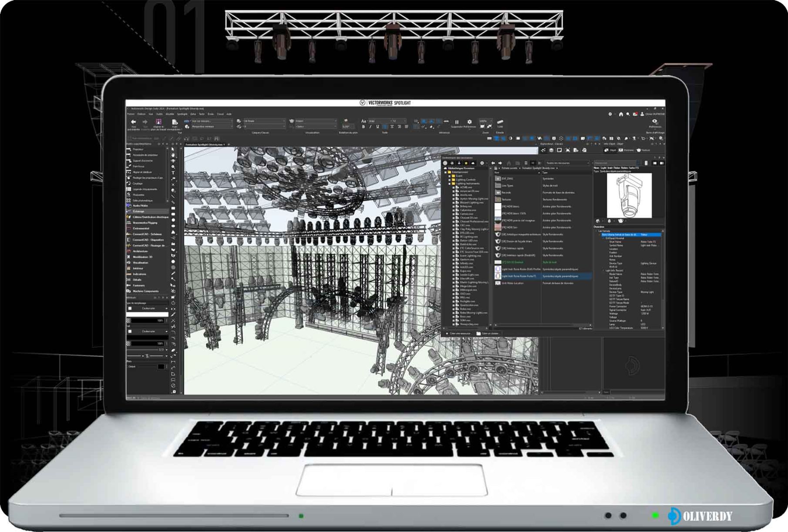Expand the Lighting Instruments library folder
Screen dimensions: 788x532
[x=449, y=184]
